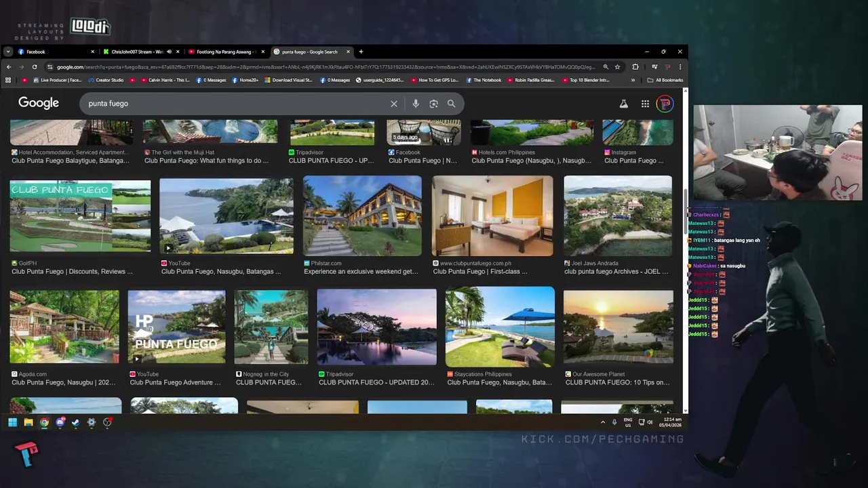Close the Facebook tab
This screenshot has height=488, width=868.
click(93, 52)
